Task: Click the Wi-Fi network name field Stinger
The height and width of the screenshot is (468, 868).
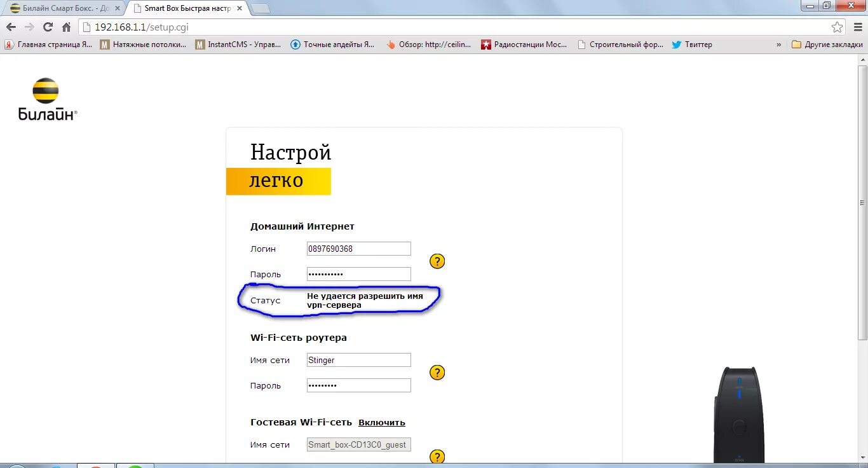Action: pyautogui.click(x=359, y=360)
